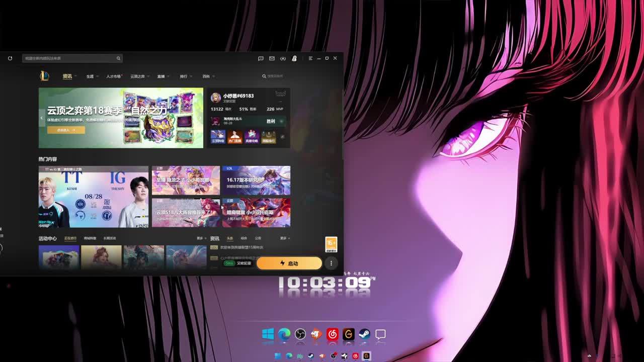Open the mail envelope icon in the title bar
The height and width of the screenshot is (362, 644).
pyautogui.click(x=272, y=58)
